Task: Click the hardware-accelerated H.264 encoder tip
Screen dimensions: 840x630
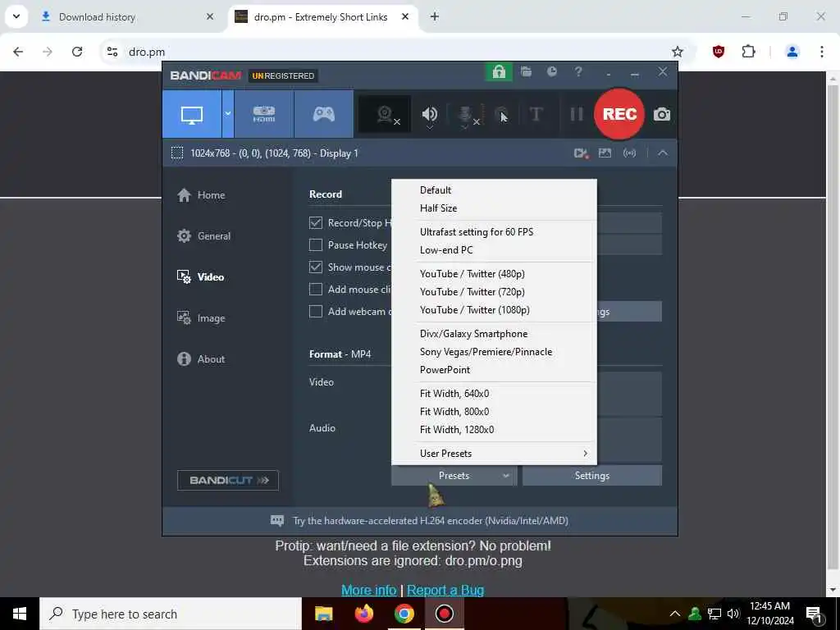Action: point(419,521)
